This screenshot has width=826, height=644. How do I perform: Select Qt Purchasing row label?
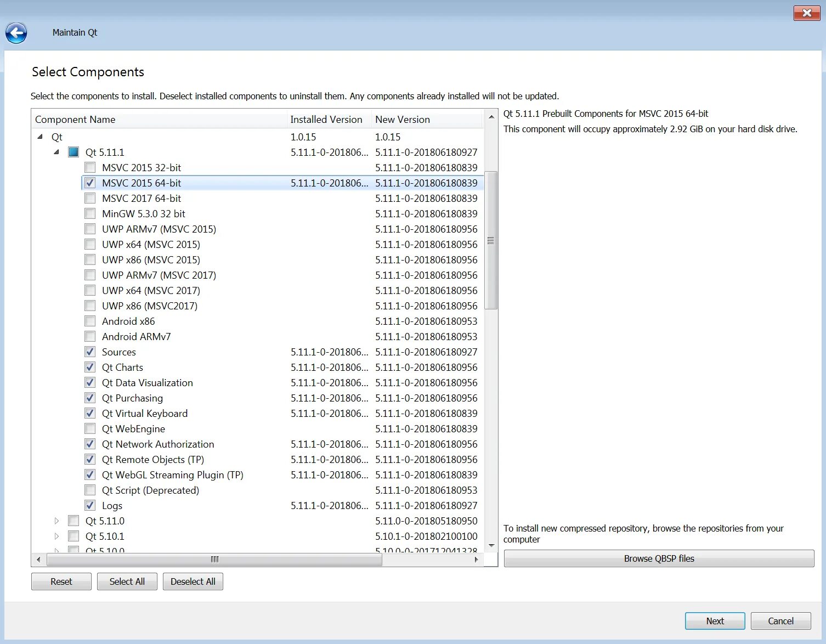click(x=132, y=398)
